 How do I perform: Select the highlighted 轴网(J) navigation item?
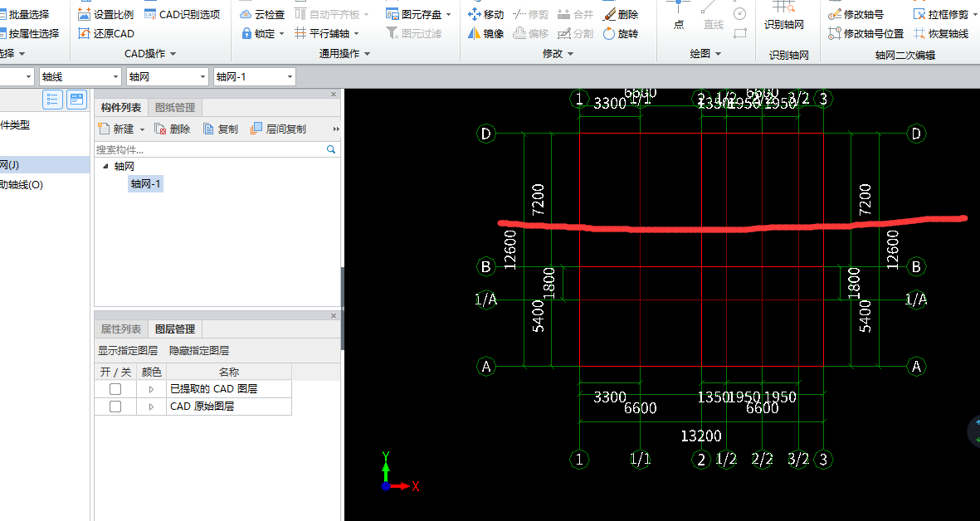(x=44, y=165)
